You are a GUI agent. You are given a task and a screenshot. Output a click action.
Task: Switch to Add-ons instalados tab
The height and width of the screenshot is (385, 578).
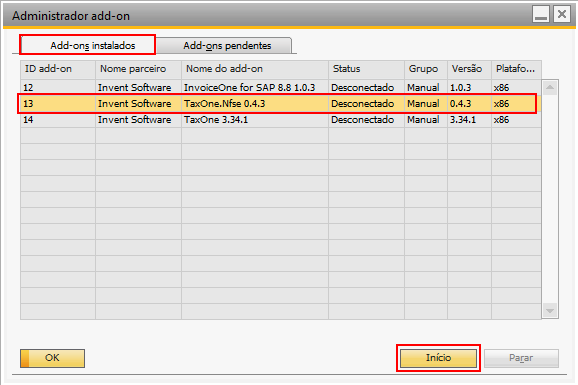88,45
